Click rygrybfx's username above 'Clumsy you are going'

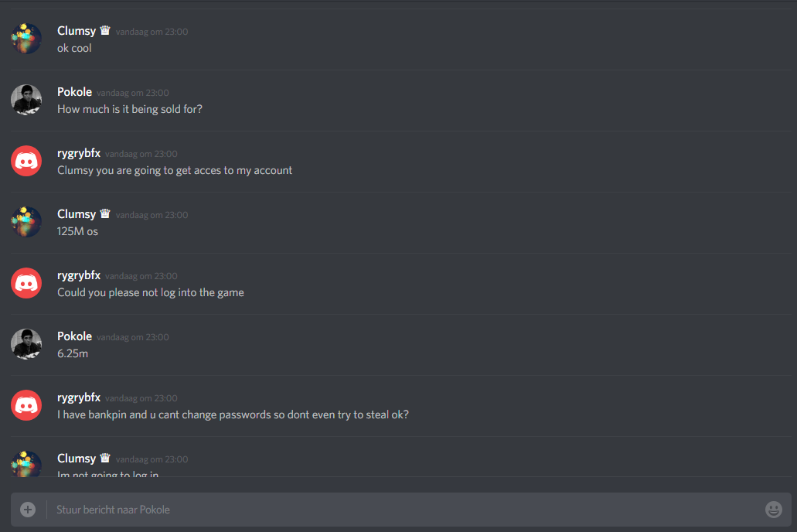pos(79,154)
